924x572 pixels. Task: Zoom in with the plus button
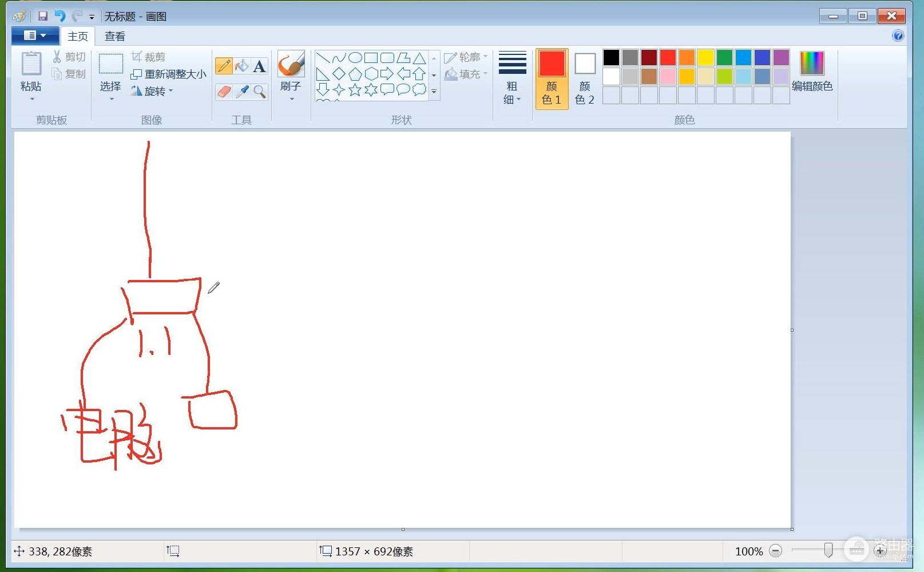click(x=880, y=551)
